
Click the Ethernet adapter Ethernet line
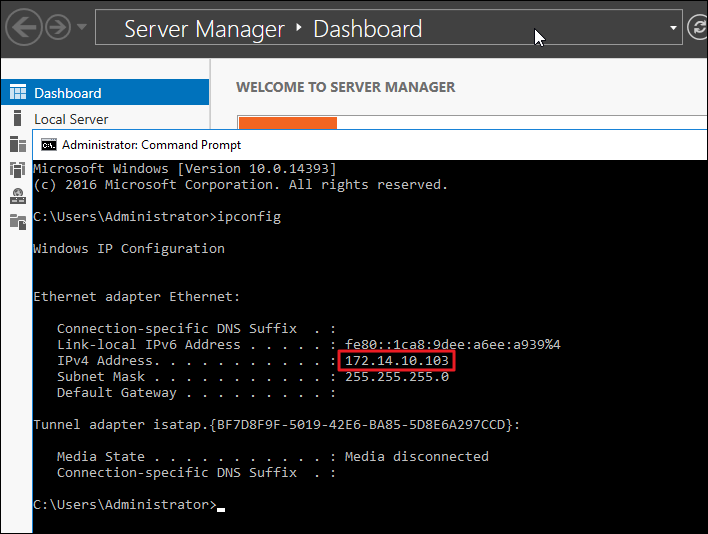tap(136, 297)
